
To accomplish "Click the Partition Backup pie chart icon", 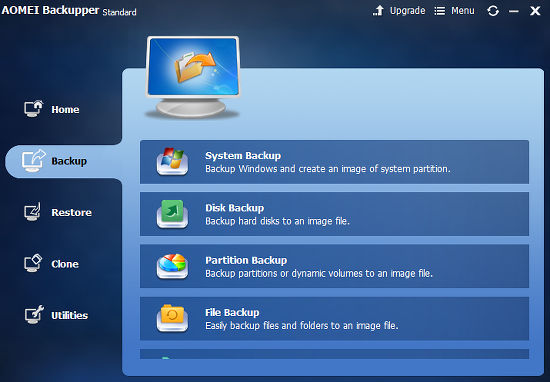I will 172,266.
